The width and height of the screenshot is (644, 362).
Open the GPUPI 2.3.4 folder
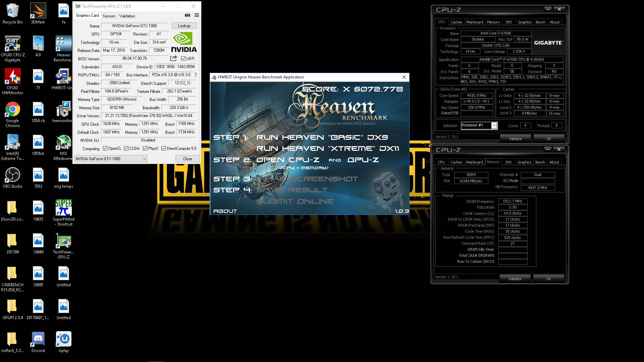[13, 309]
